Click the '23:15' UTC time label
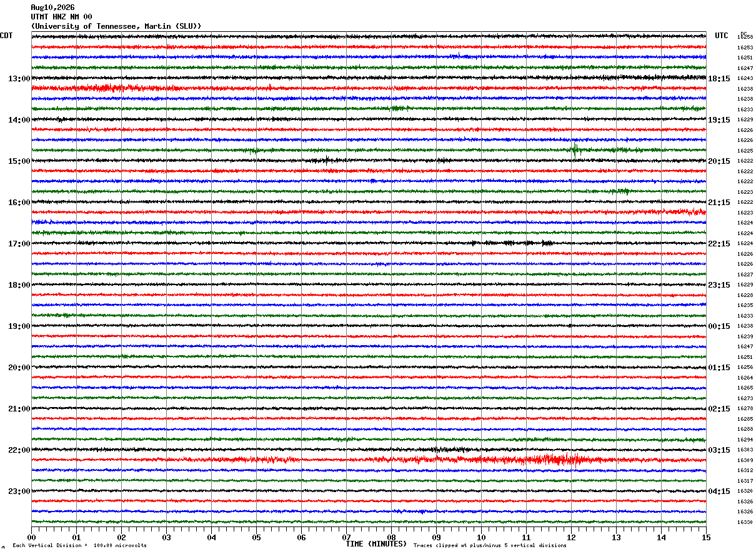Screen dimensions: 756x554 [x=719, y=285]
